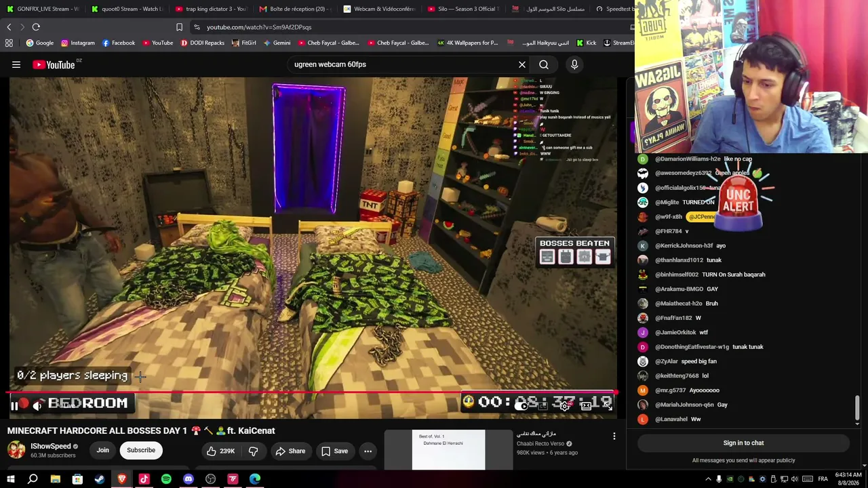Open the Gemini bookmark

(x=277, y=43)
